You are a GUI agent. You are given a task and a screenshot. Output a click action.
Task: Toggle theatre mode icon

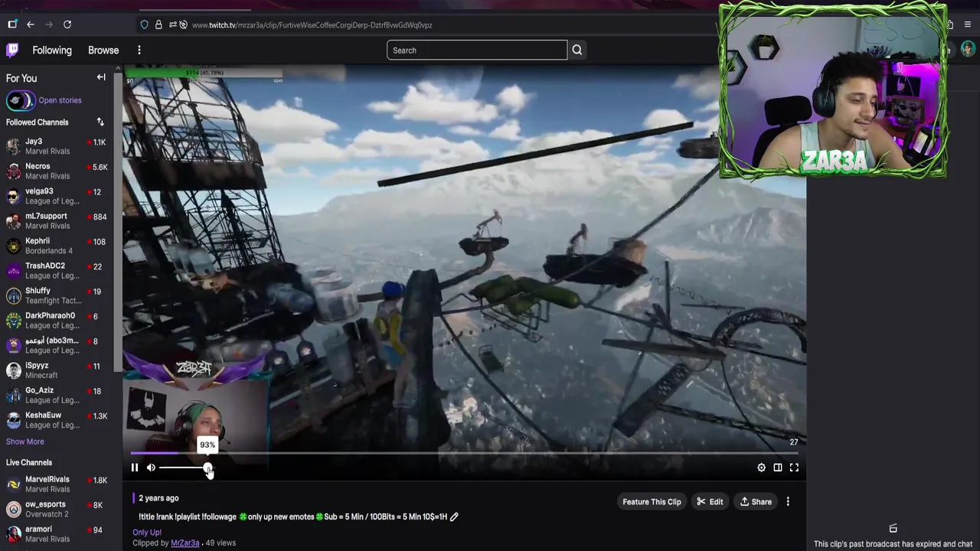[x=778, y=468]
